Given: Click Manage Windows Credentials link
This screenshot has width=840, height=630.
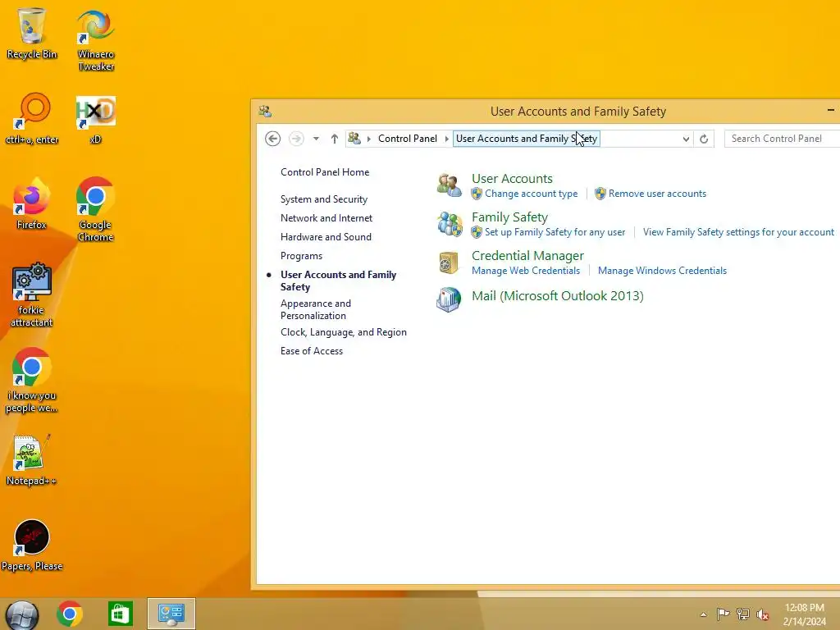Looking at the screenshot, I should (x=662, y=271).
